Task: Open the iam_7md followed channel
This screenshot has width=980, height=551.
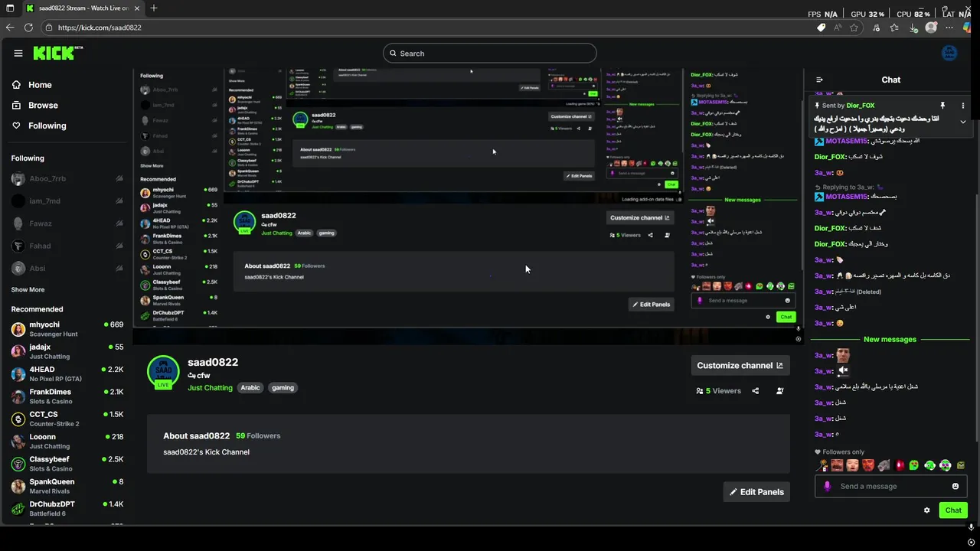Action: coord(67,201)
